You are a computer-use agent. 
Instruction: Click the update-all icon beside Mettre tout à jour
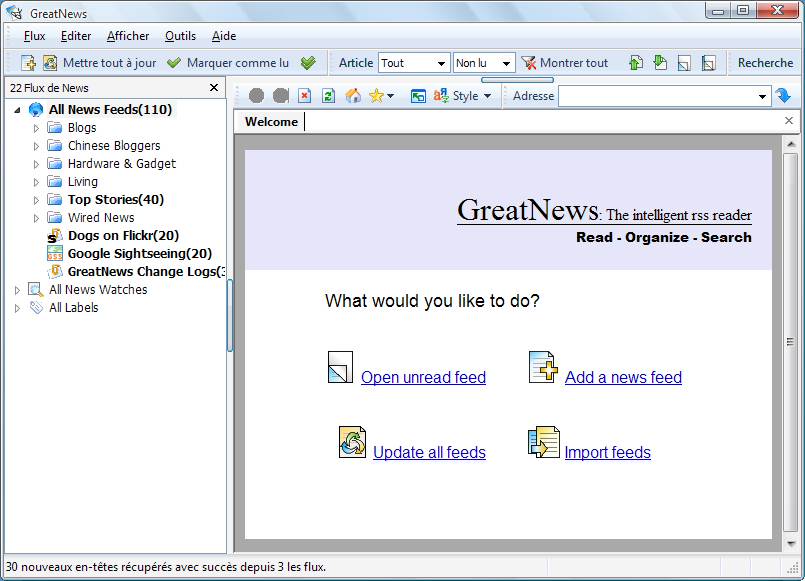tap(50, 63)
